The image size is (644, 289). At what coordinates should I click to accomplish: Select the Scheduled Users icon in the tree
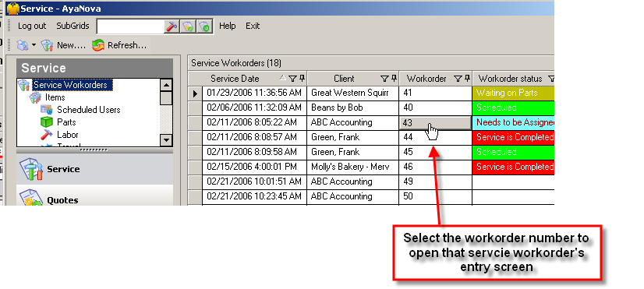coord(47,110)
